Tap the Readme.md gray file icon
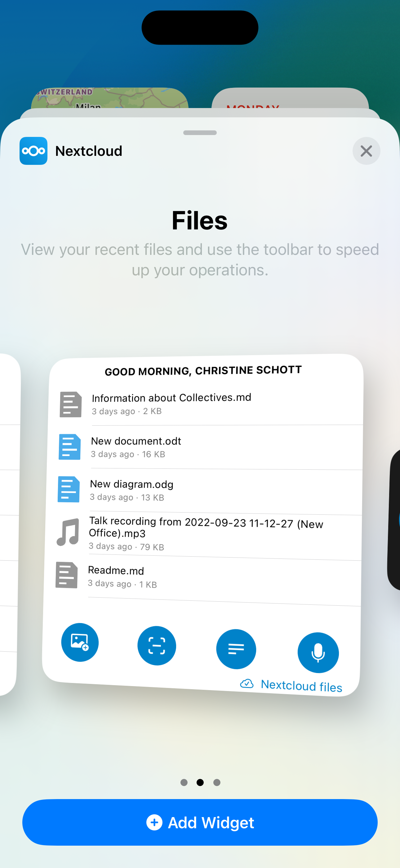This screenshot has width=400, height=868. tap(67, 575)
